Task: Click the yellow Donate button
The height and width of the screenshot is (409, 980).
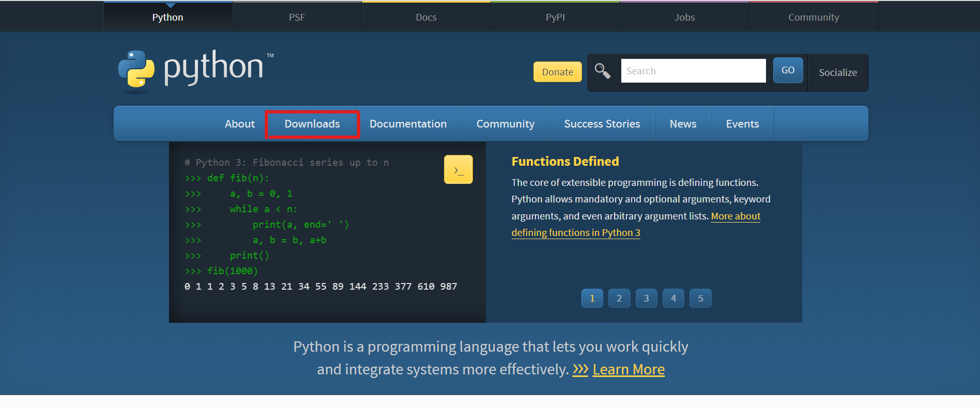Action: point(557,72)
